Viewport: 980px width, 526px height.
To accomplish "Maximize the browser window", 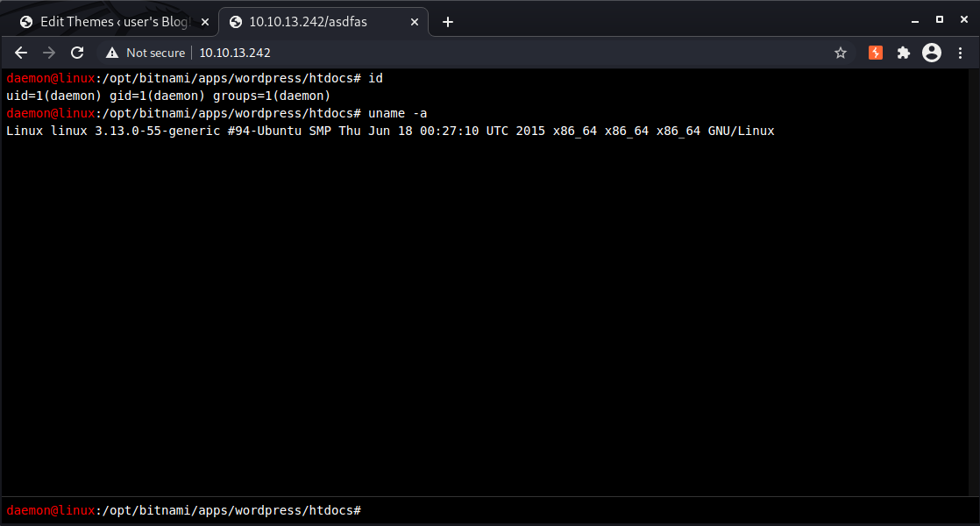I will click(x=940, y=20).
